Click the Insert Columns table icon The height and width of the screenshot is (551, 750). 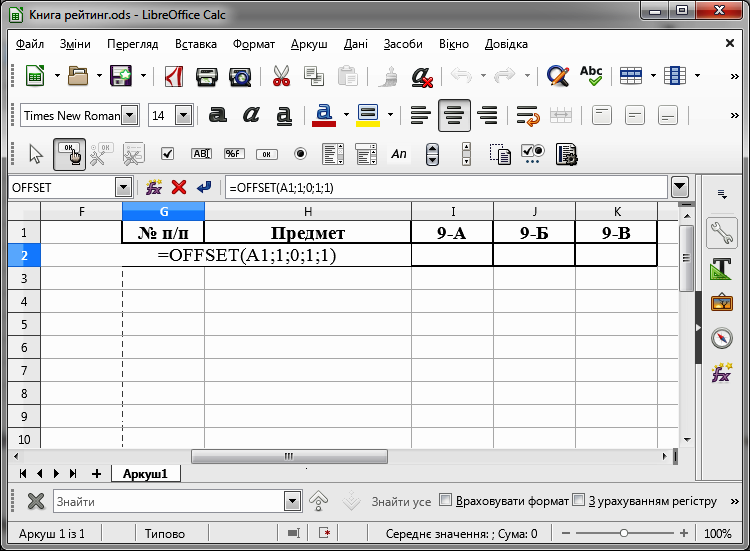point(675,76)
